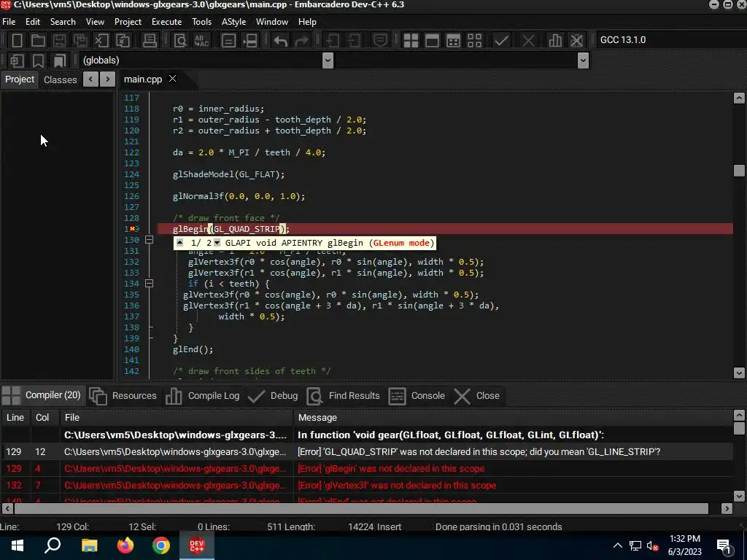Screen dimensions: 747x560
Task: Click the Toggle Bookmark icon in second toolbar row
Action: [38, 61]
